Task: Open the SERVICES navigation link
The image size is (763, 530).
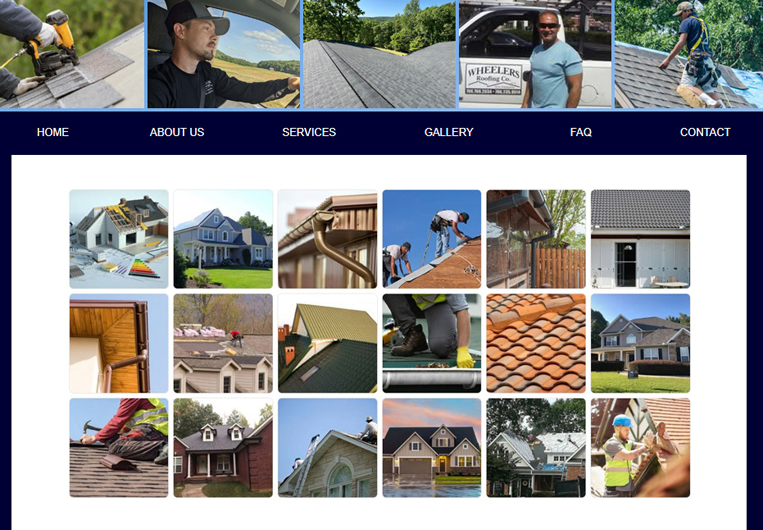Action: point(309,132)
